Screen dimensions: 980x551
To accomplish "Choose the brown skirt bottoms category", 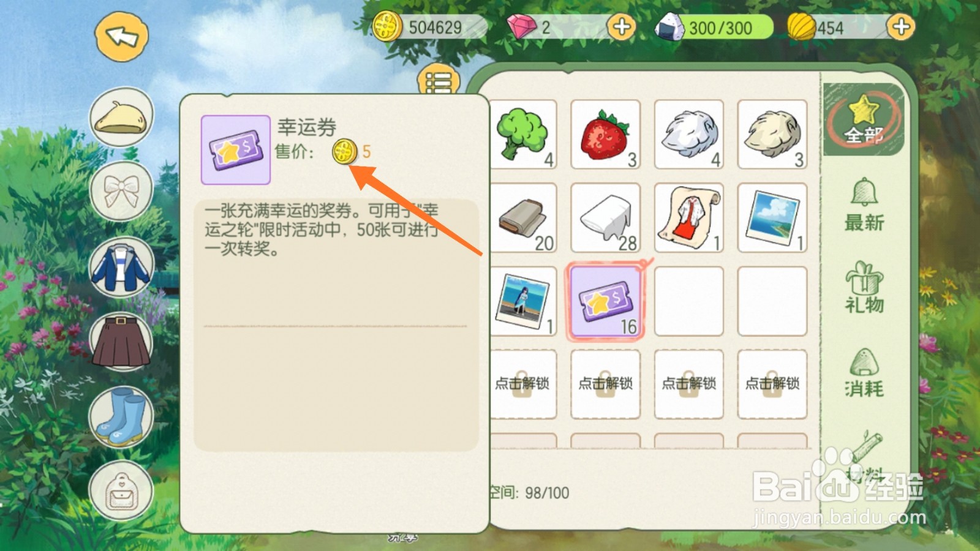I will coord(121,342).
